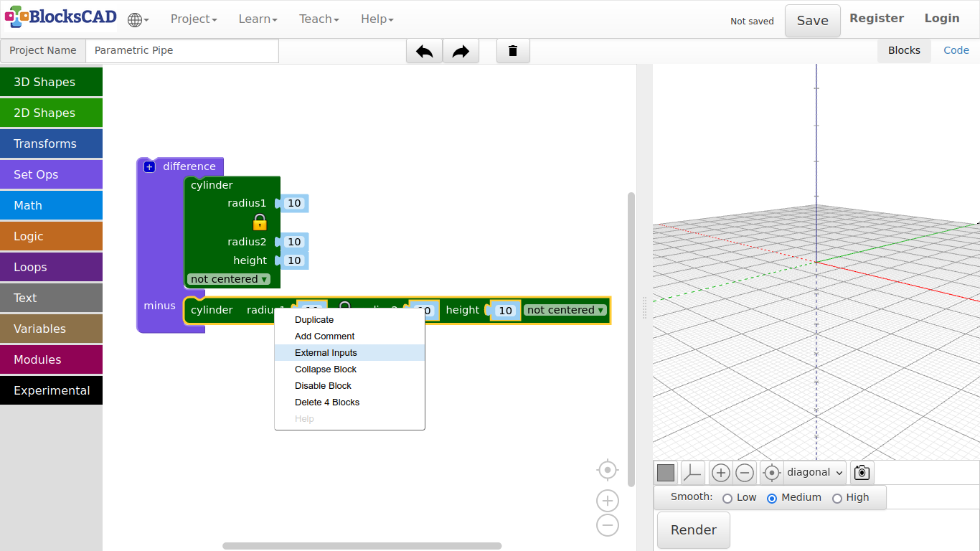Click the trash can delete icon
This screenshot has height=551, width=980.
coord(513,51)
